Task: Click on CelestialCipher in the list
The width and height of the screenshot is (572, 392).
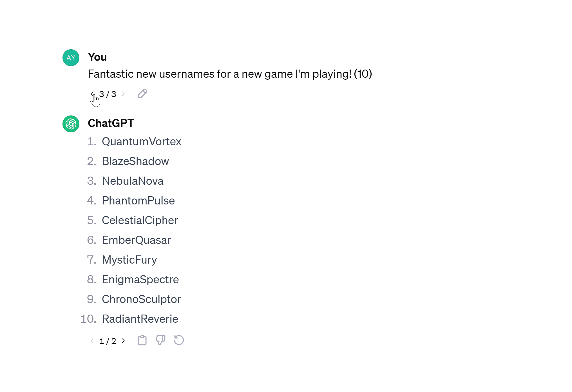Action: click(140, 220)
